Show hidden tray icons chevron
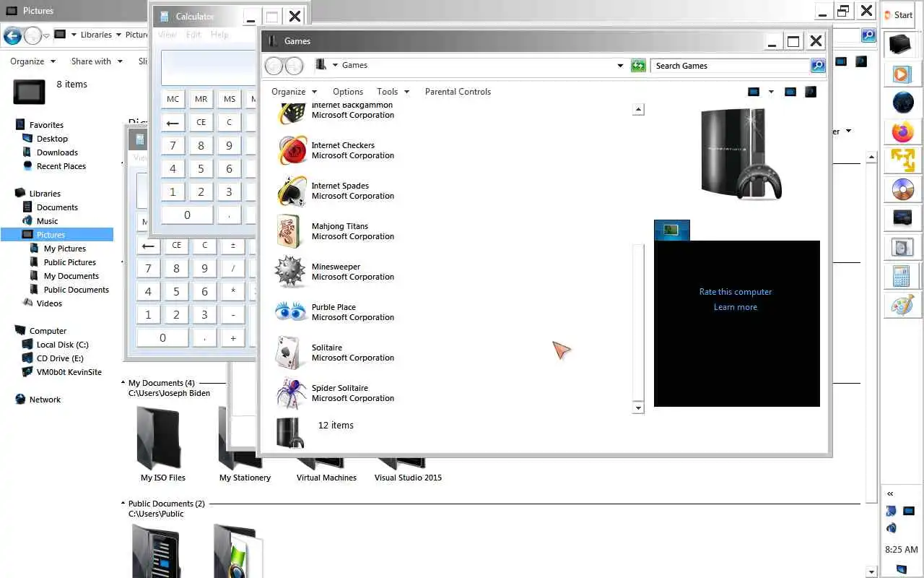Screen dimensions: 924x578 pyautogui.click(x=890, y=493)
